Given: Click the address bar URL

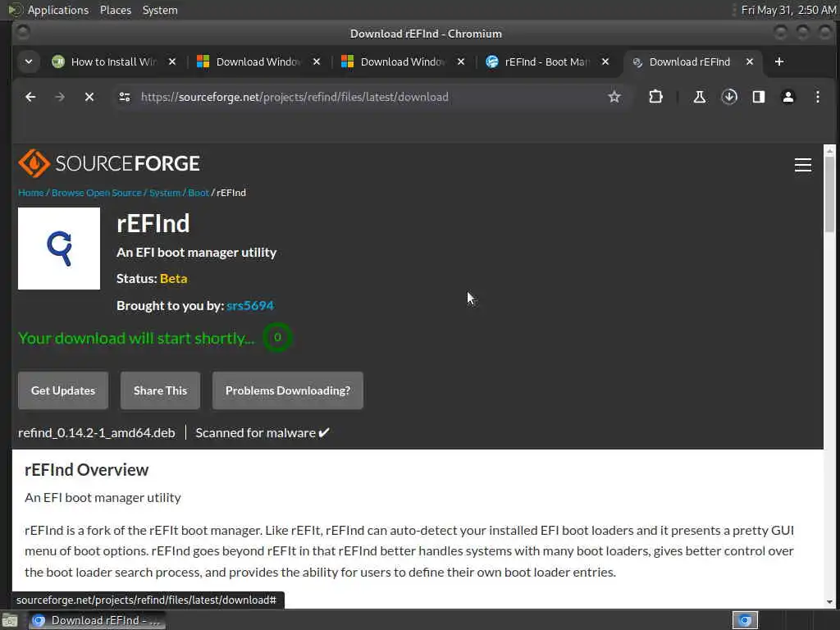Looking at the screenshot, I should [294, 97].
